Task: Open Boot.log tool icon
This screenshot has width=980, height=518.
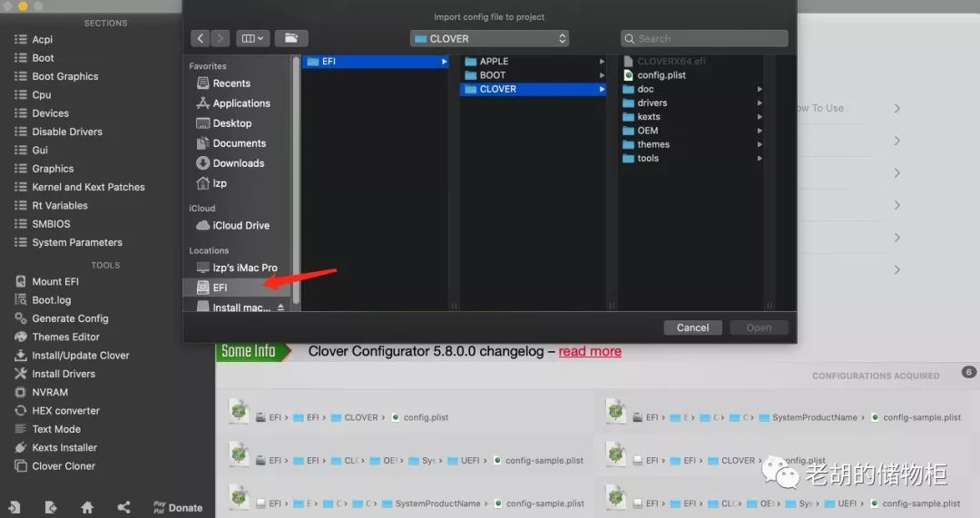Action: [21, 300]
